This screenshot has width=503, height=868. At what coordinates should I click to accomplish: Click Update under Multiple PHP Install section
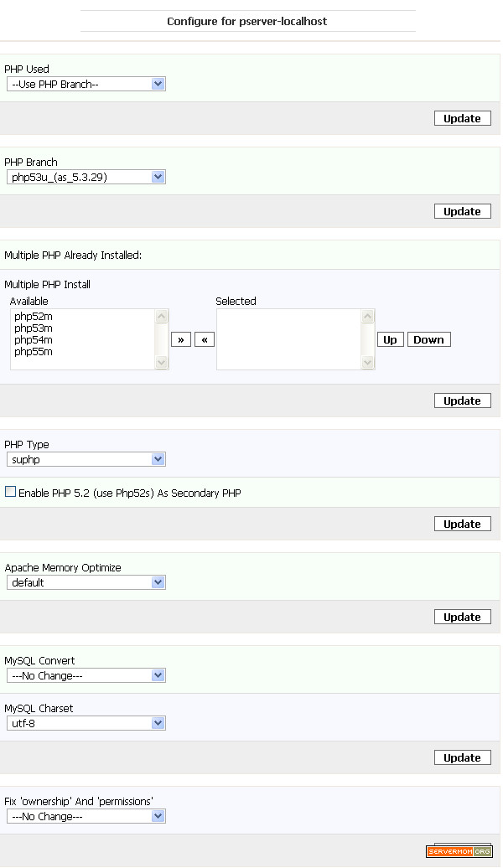(463, 400)
